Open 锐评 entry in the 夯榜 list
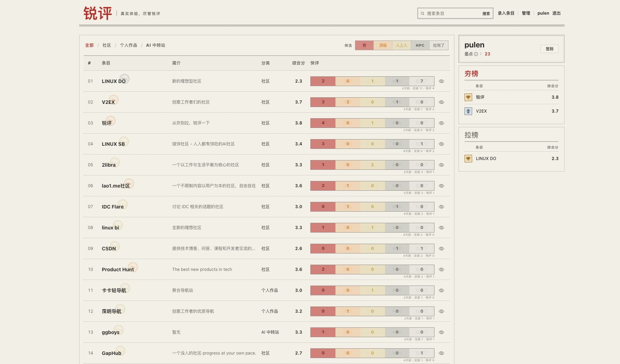Viewport: 620px width, 364px height. point(480,97)
